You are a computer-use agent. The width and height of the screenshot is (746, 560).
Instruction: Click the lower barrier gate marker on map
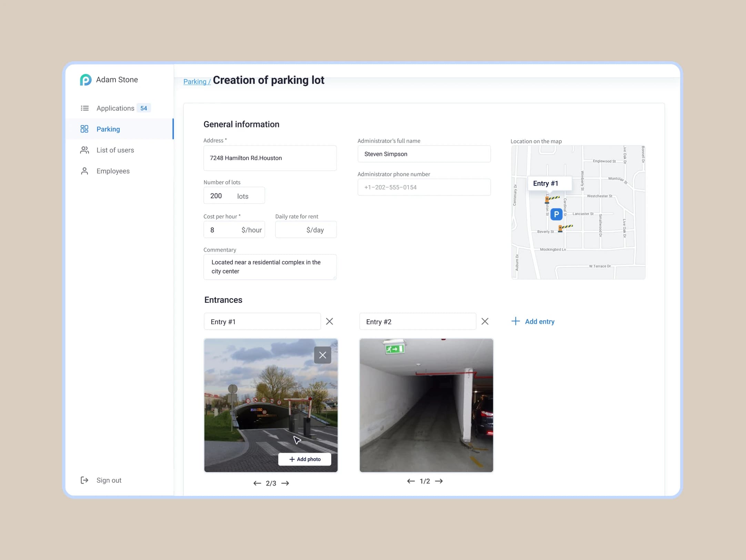pos(565,228)
